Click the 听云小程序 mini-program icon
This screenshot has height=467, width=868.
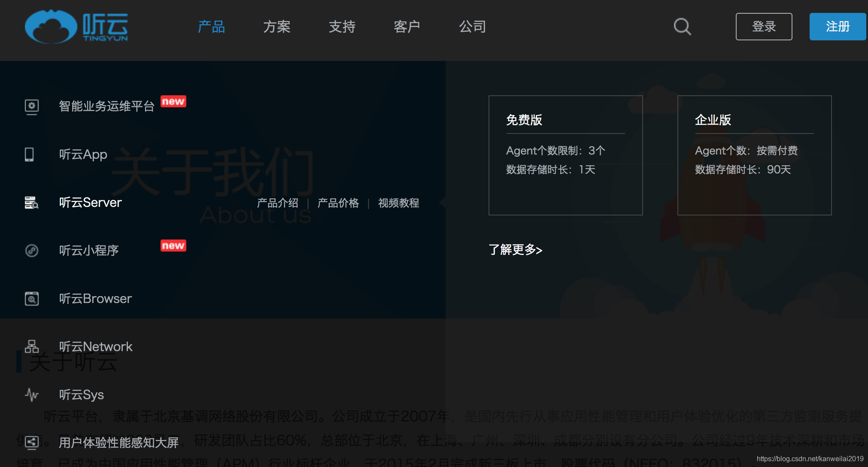(x=32, y=251)
